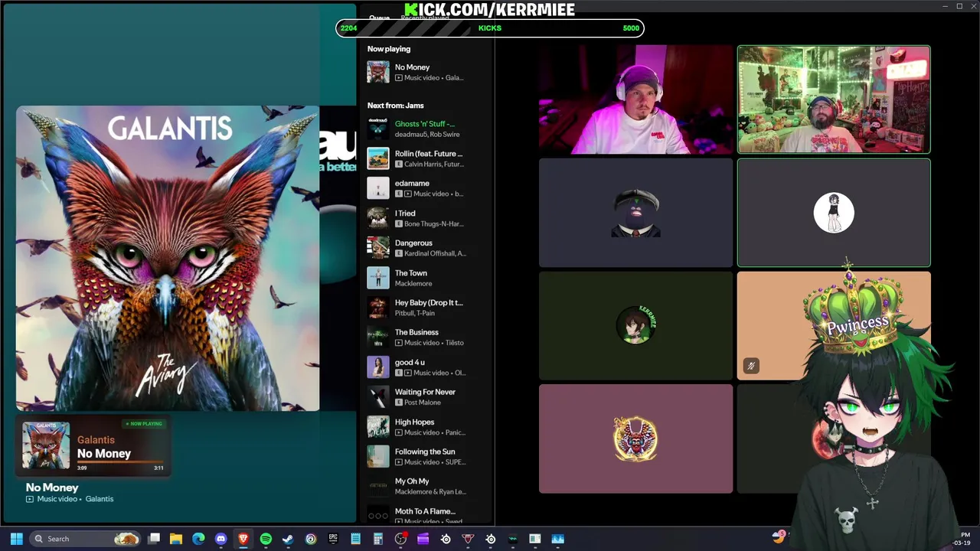
Task: Click the Rollin album thumbnail in queue
Action: tap(378, 158)
